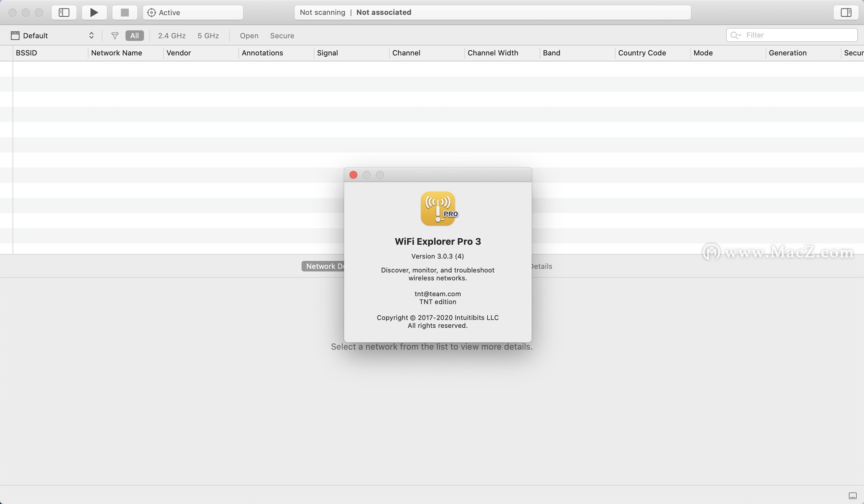Viewport: 864px width, 504px height.
Task: Filter networks by 2.4 GHz band
Action: tap(171, 36)
